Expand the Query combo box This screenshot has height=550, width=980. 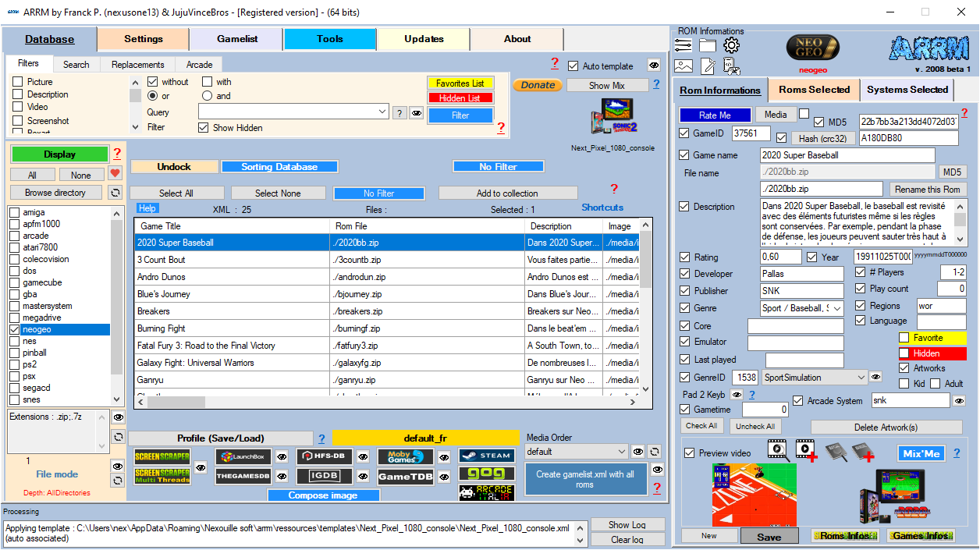pyautogui.click(x=382, y=112)
